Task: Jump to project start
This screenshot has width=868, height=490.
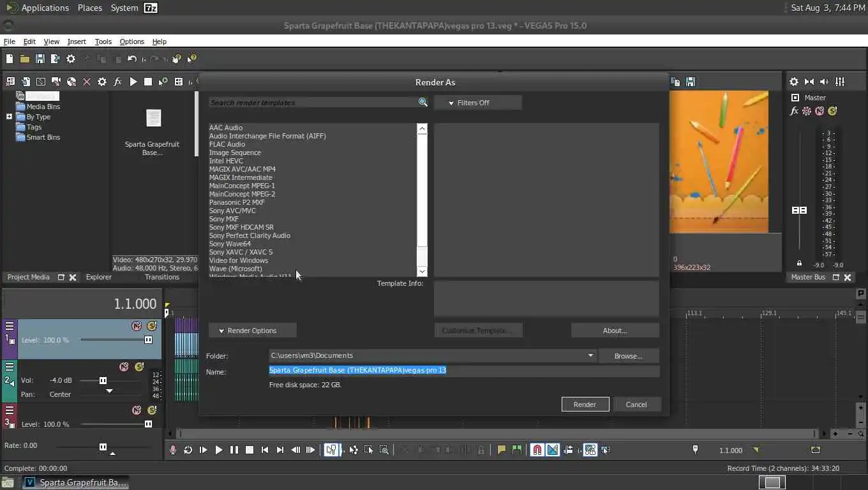Action: point(265,450)
